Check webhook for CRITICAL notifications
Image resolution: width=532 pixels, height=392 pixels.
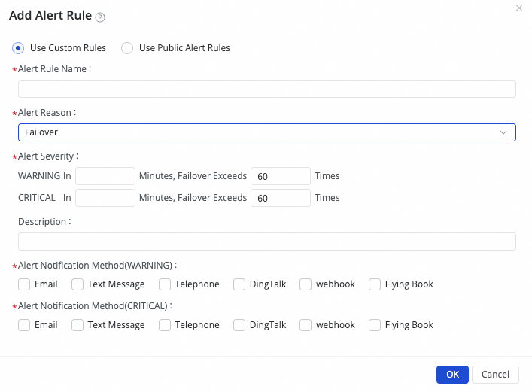[x=306, y=325]
